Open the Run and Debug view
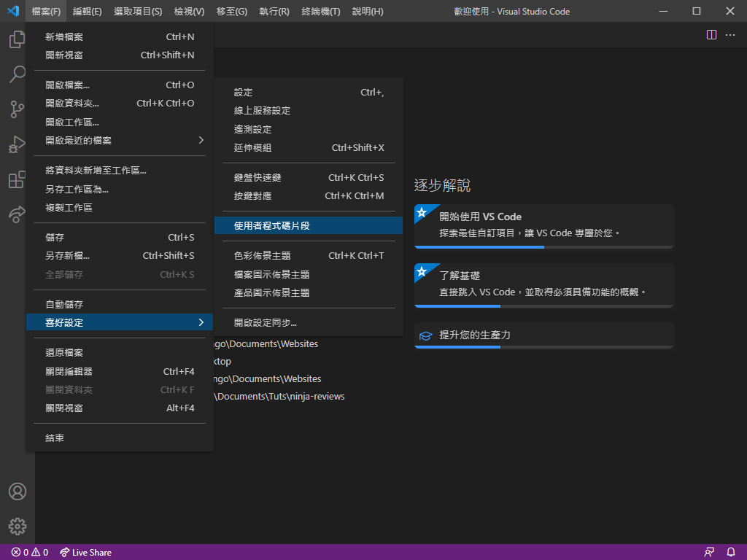The width and height of the screenshot is (747, 560). tap(16, 144)
